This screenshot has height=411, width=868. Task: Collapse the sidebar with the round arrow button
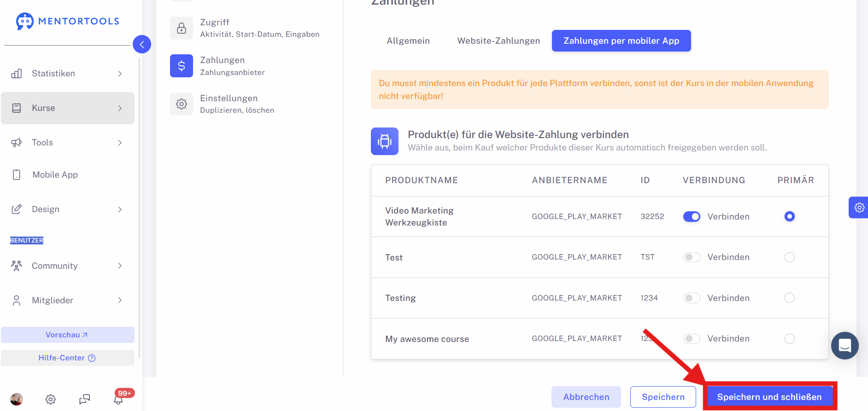142,44
